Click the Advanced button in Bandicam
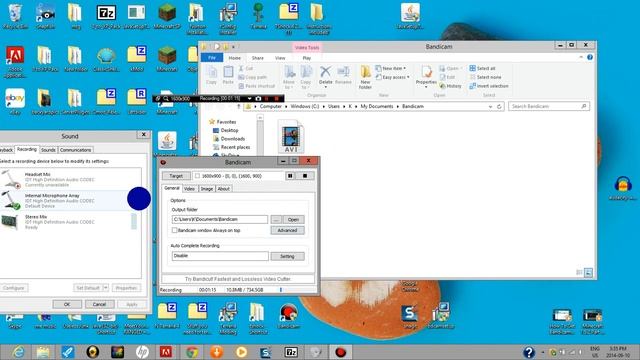The height and width of the screenshot is (360, 640). [x=287, y=230]
